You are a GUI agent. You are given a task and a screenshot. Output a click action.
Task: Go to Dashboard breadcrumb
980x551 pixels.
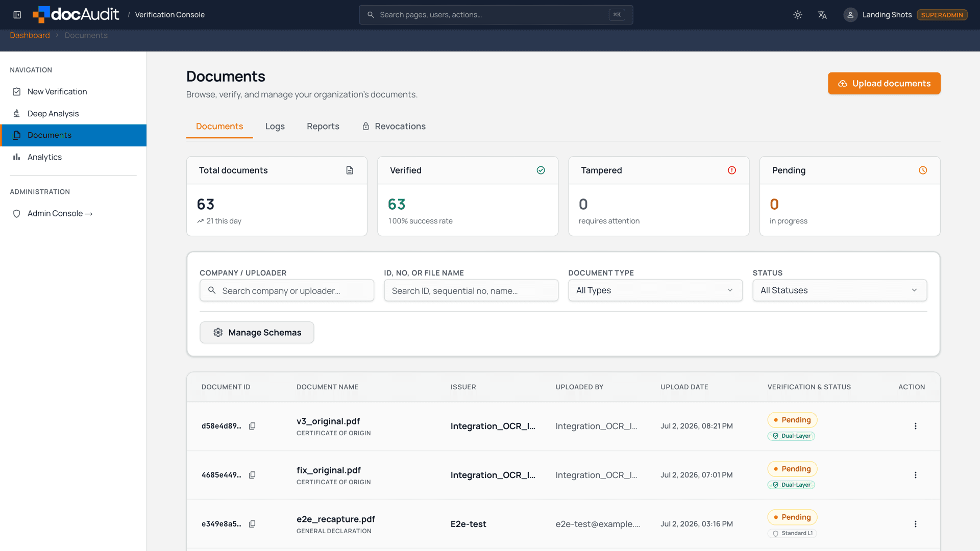click(x=30, y=35)
